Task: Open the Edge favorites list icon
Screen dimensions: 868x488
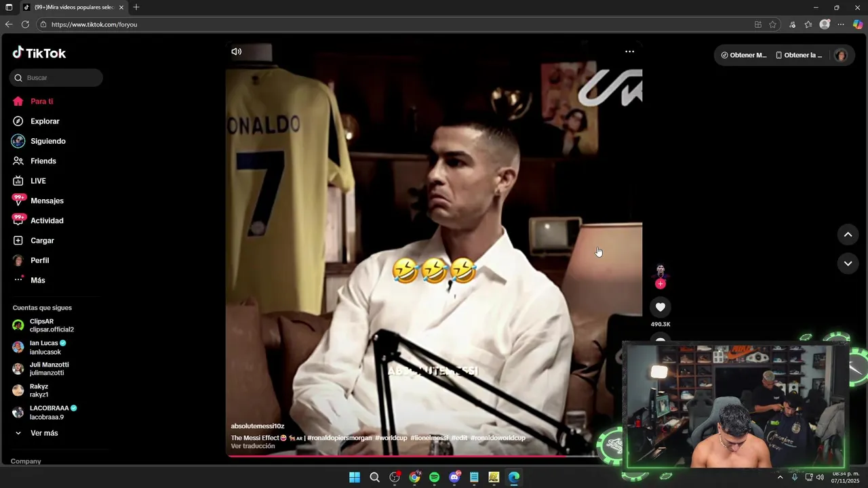Action: coord(808,24)
